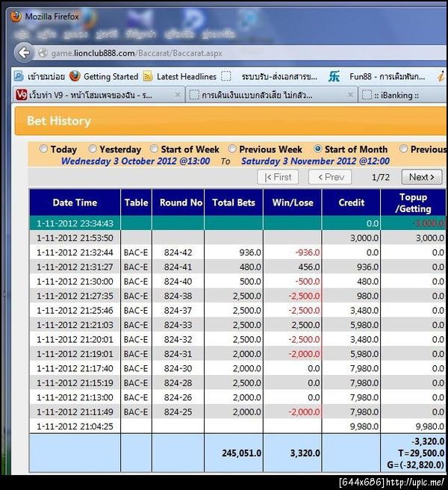Click the 456.0 Win/Lose value
This screenshot has height=490, width=448.
309,267
